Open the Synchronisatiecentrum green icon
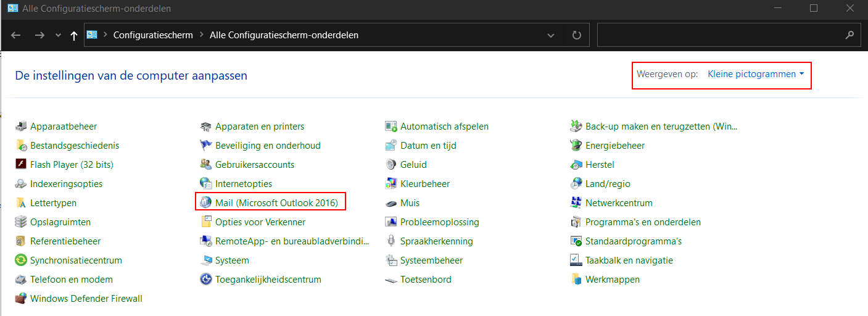The width and height of the screenshot is (868, 316). (21, 260)
